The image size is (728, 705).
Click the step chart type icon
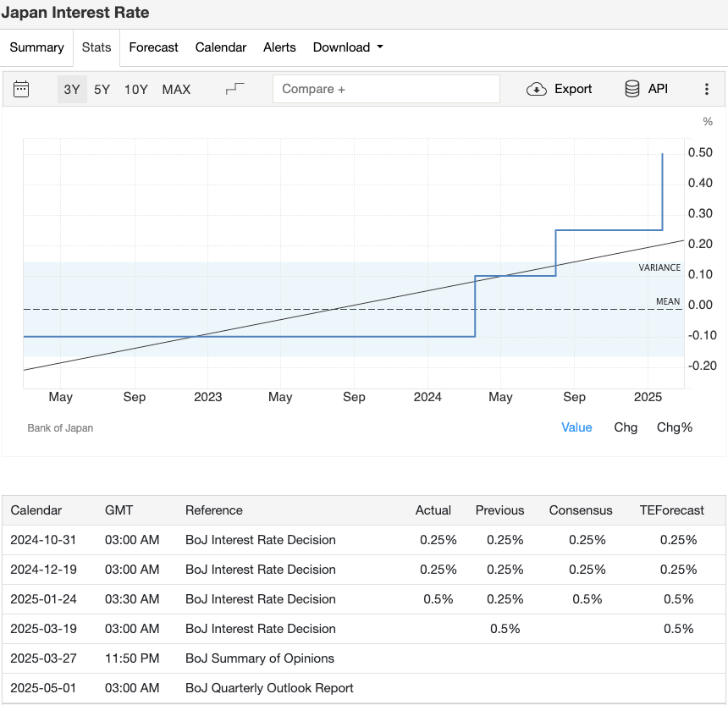[x=235, y=89]
